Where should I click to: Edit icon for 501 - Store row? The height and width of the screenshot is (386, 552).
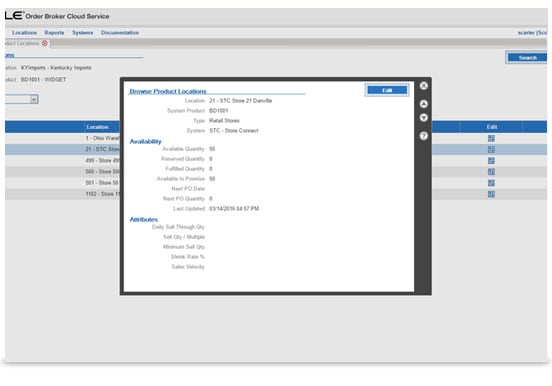pyautogui.click(x=491, y=183)
